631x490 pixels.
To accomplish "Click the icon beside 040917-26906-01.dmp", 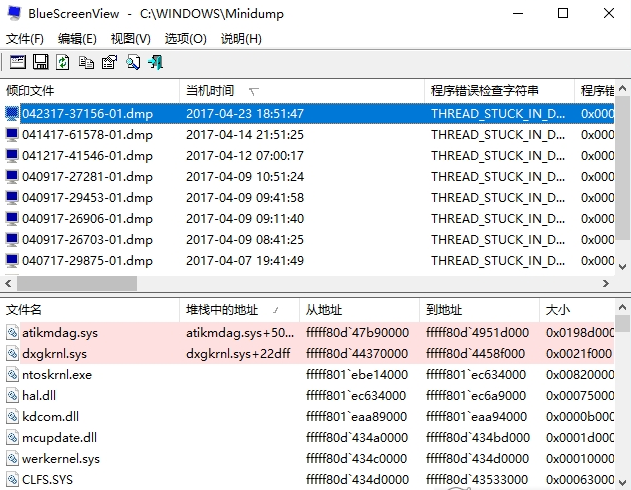I will click(12, 218).
